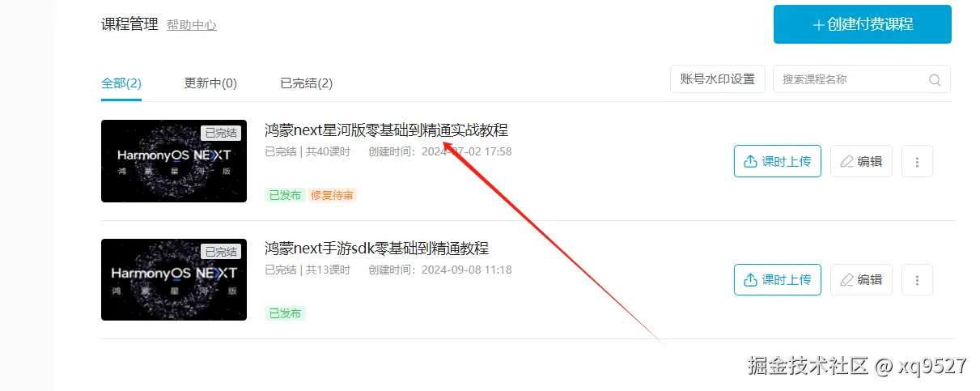Open course 鸿蒙next手游sdk零基础到精通教程
The width and height of the screenshot is (980, 391).
tap(377, 248)
